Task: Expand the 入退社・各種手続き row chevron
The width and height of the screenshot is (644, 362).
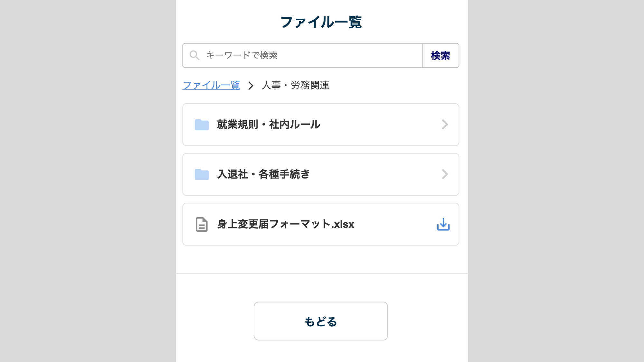Action: click(x=445, y=174)
